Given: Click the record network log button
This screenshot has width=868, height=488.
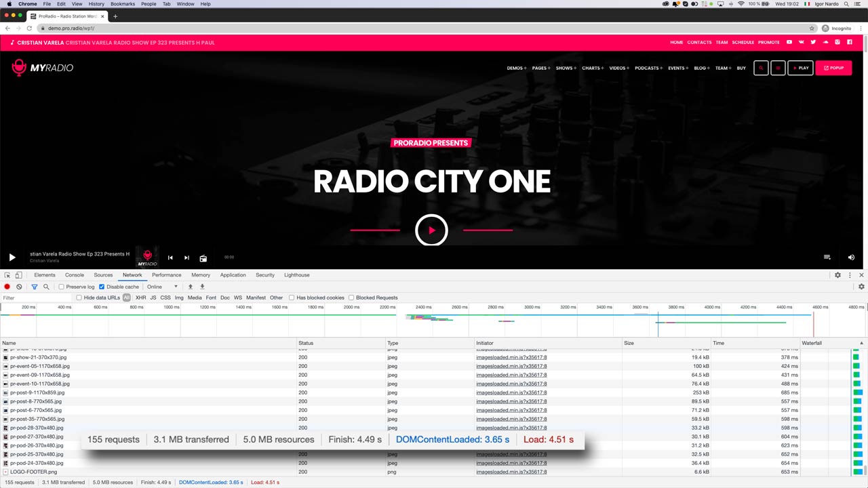Looking at the screenshot, I should tap(7, 287).
